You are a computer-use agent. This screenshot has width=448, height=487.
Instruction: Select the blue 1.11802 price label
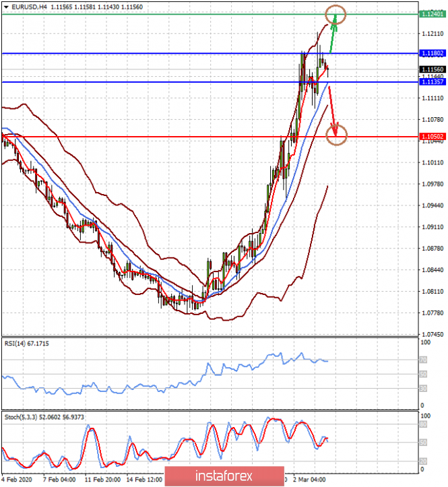pos(432,53)
